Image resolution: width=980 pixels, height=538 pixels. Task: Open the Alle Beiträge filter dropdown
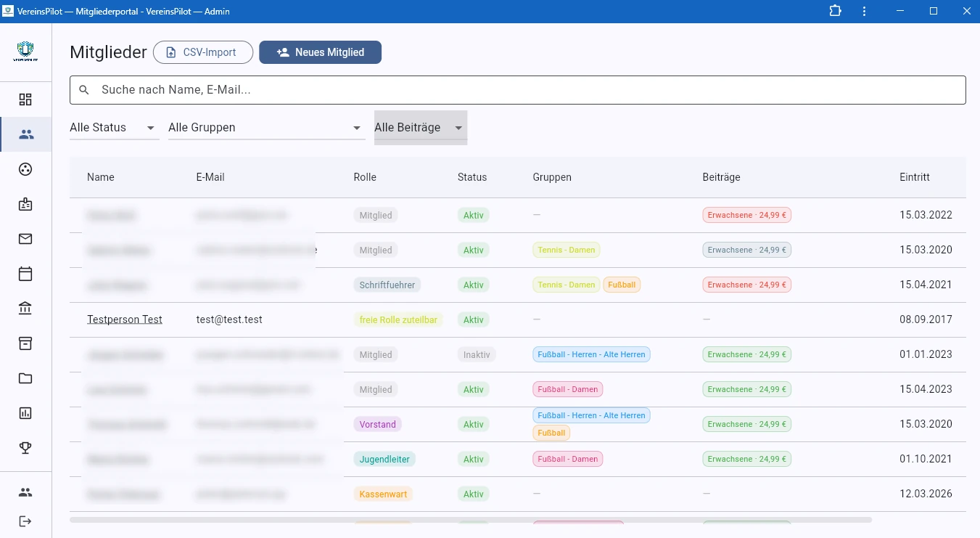coord(420,128)
